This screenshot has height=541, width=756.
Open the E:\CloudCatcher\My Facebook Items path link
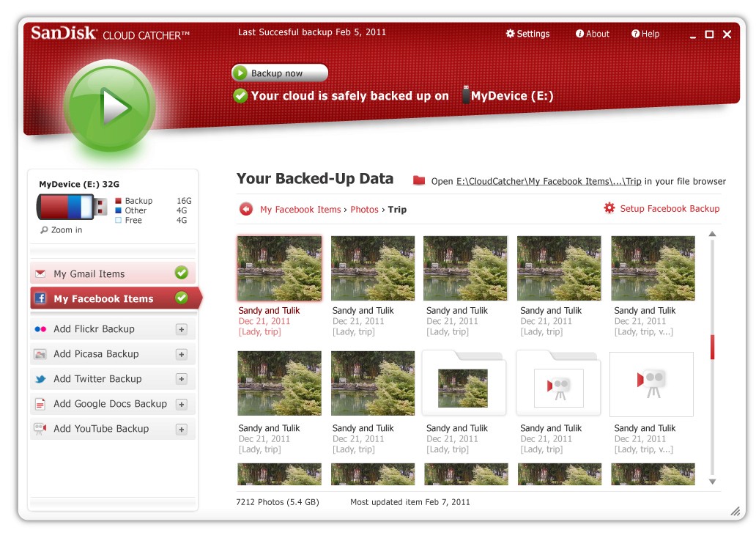click(549, 182)
